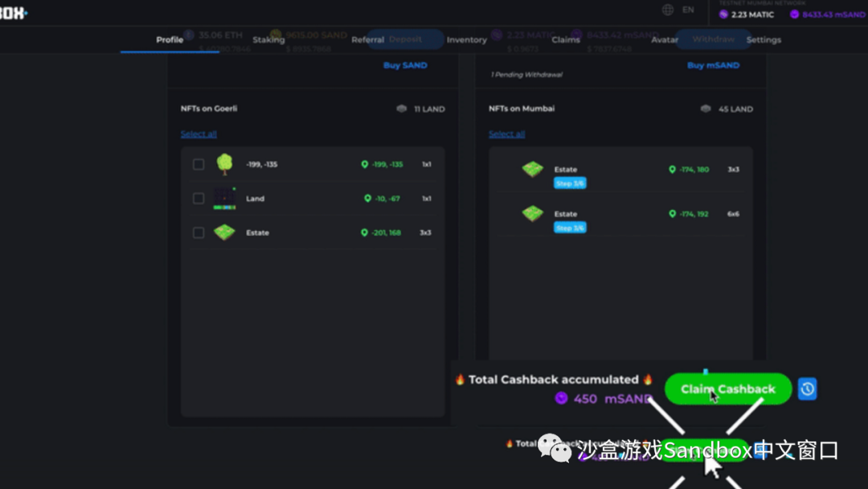
Task: Click the location pin for -201, 168
Action: [x=364, y=232]
